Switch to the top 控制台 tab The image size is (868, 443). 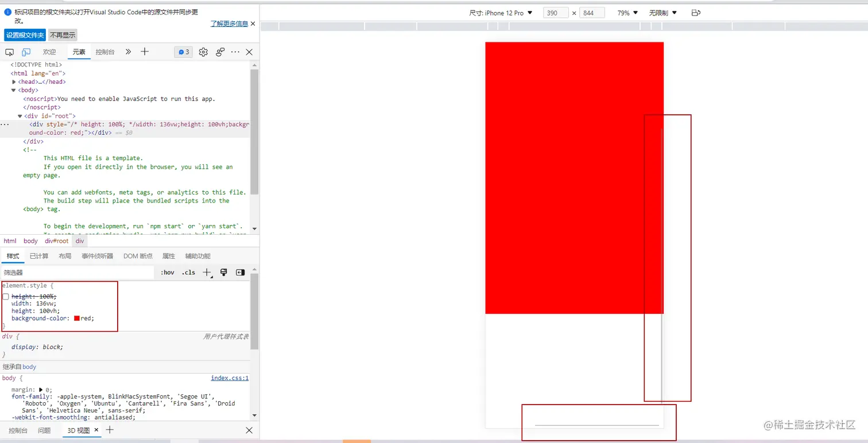[105, 52]
